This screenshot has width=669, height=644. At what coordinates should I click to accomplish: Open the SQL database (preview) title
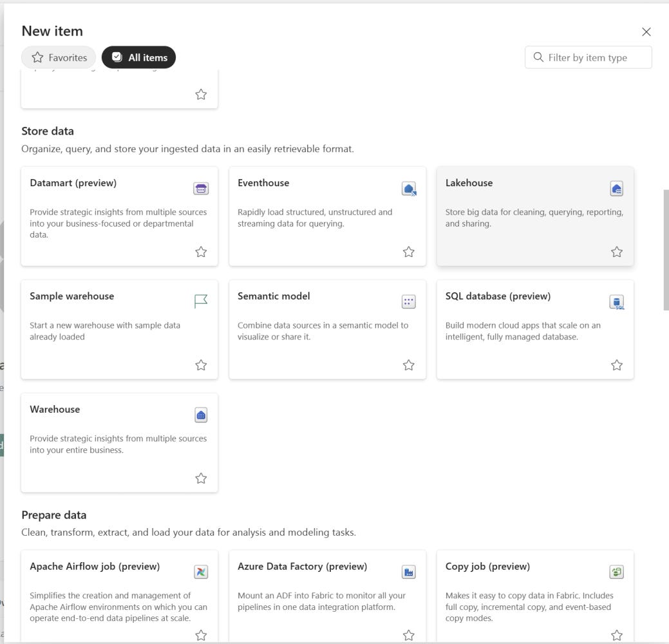pos(498,296)
